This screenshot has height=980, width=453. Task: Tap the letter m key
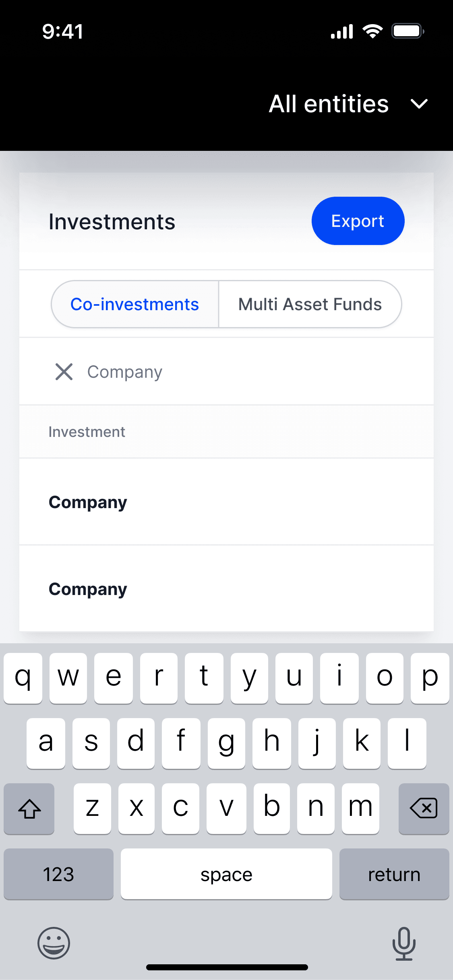[360, 808]
